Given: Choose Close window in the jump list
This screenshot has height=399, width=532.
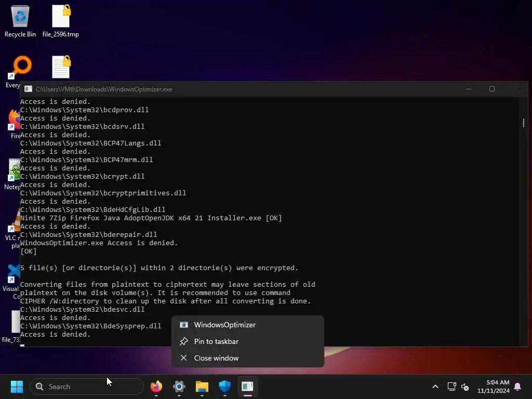Looking at the screenshot, I should coord(248,358).
